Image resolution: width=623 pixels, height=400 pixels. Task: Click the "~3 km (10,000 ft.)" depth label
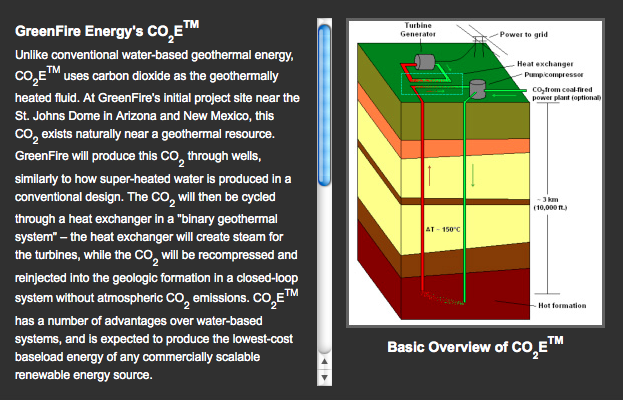coord(550,203)
